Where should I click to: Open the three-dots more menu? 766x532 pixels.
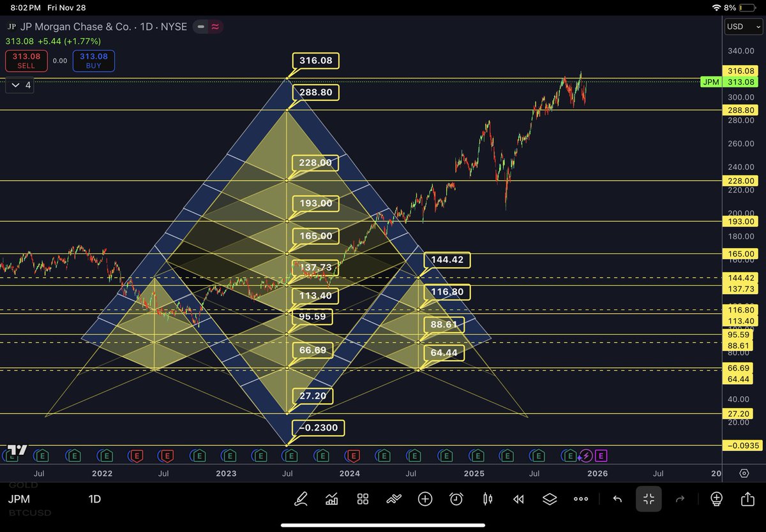pos(581,499)
